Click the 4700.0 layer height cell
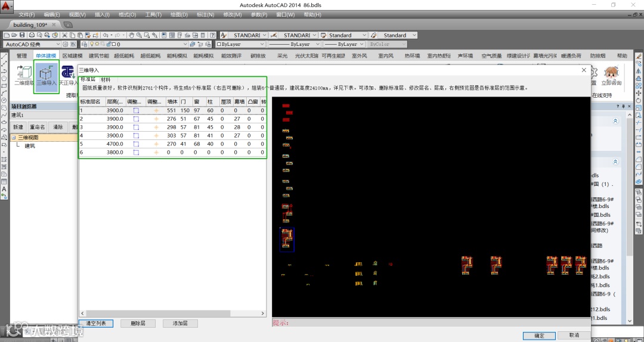The image size is (644, 342). click(115, 144)
